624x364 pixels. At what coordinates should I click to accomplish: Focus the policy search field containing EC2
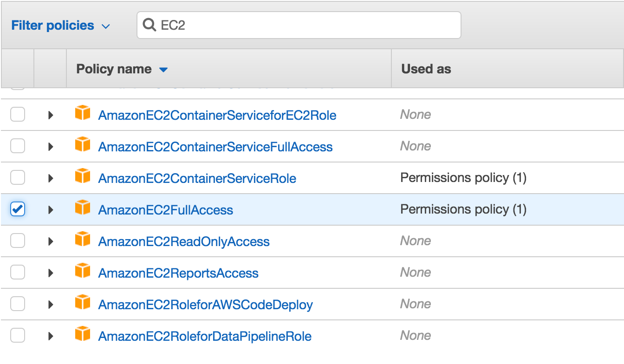click(299, 25)
